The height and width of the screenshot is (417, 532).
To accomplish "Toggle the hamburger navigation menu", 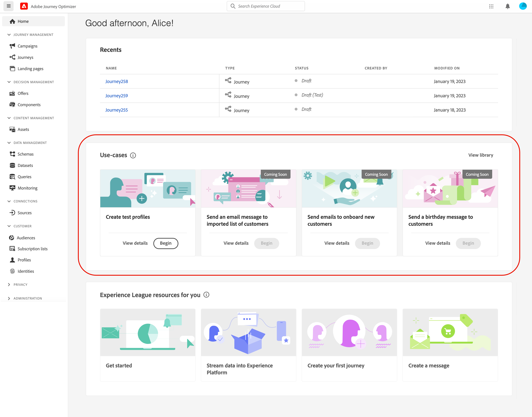I will tap(9, 6).
